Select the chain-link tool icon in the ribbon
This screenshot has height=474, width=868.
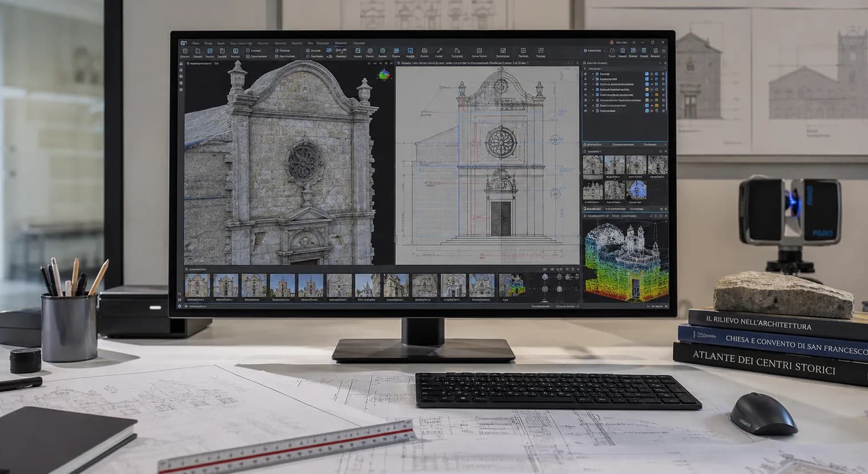pyautogui.click(x=341, y=50)
